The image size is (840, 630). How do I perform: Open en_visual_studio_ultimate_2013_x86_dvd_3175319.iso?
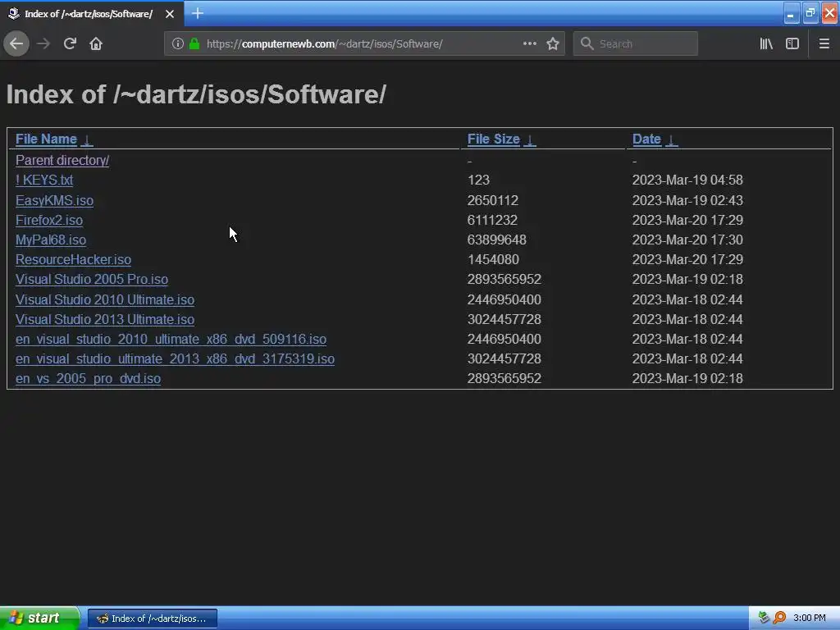pyautogui.click(x=176, y=359)
